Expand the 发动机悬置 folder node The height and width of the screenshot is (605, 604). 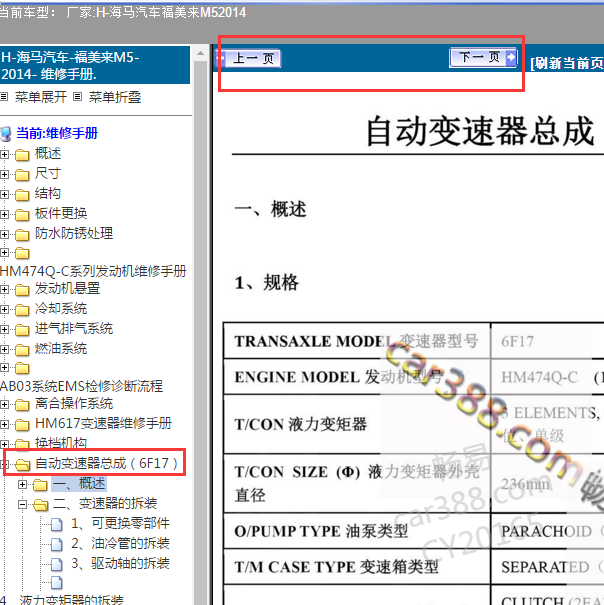[4, 289]
